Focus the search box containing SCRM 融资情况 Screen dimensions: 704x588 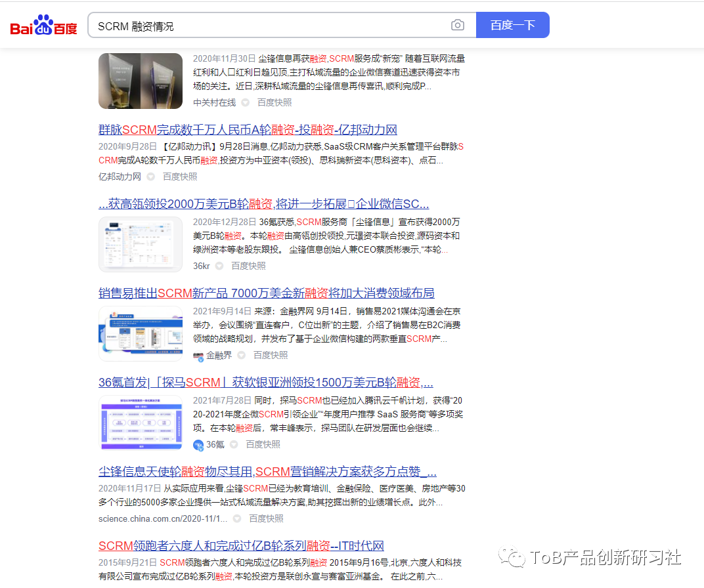(x=282, y=25)
